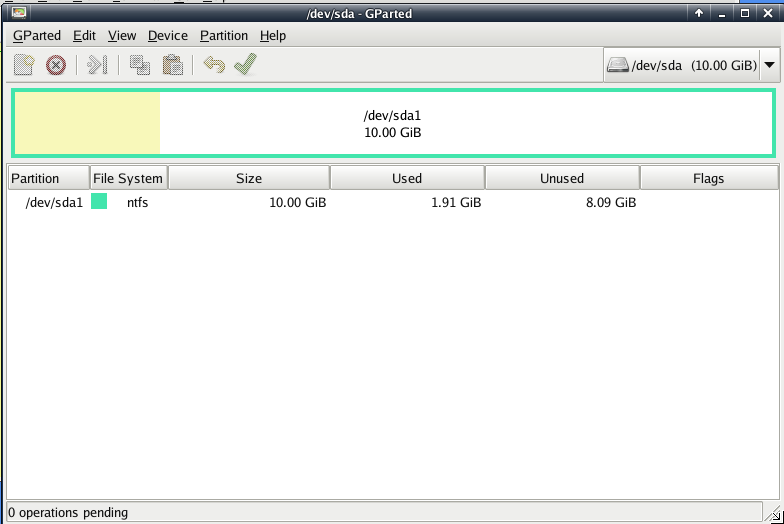The image size is (784, 524).
Task: Open the View menu
Action: point(122,35)
